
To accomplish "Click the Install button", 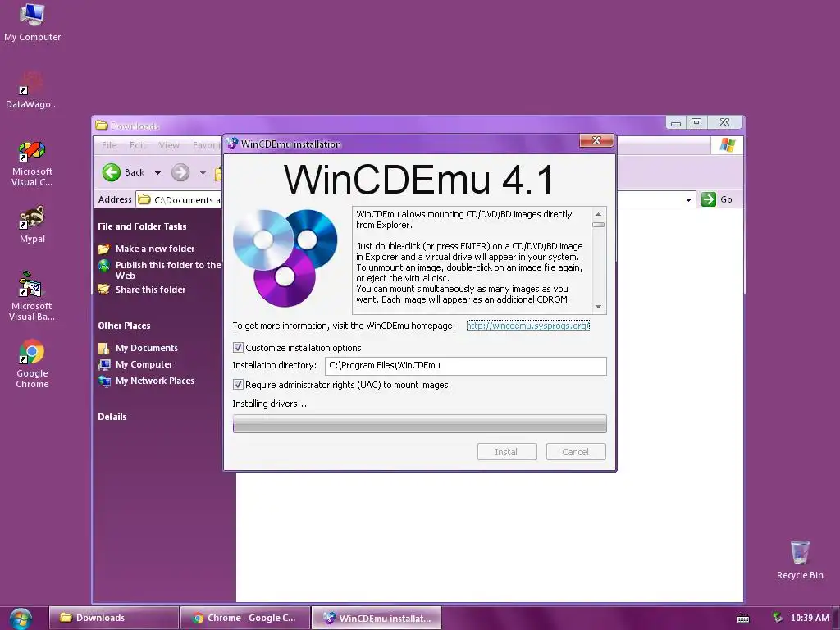I will [x=507, y=452].
